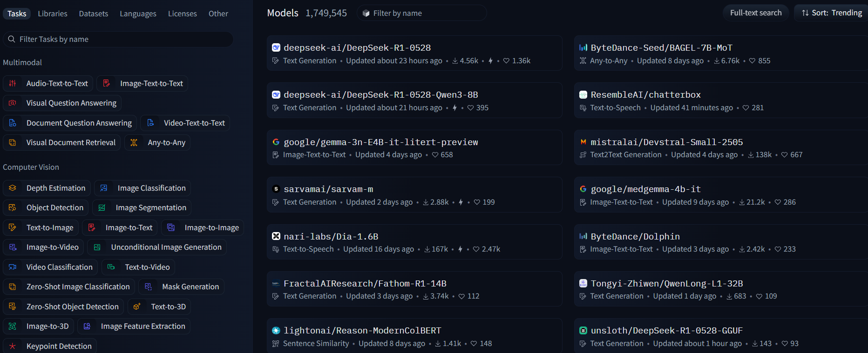Open the Other filter tab
868x353 pixels.
coord(218,13)
